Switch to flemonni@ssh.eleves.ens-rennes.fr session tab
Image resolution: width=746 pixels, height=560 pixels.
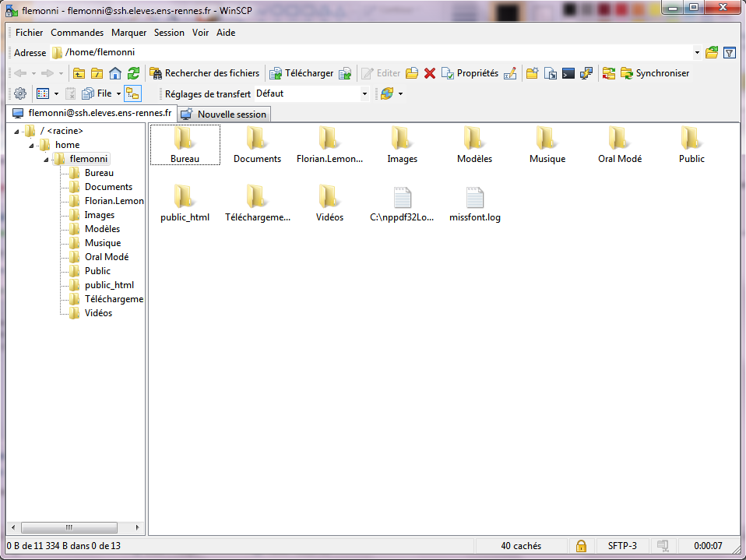pos(93,113)
